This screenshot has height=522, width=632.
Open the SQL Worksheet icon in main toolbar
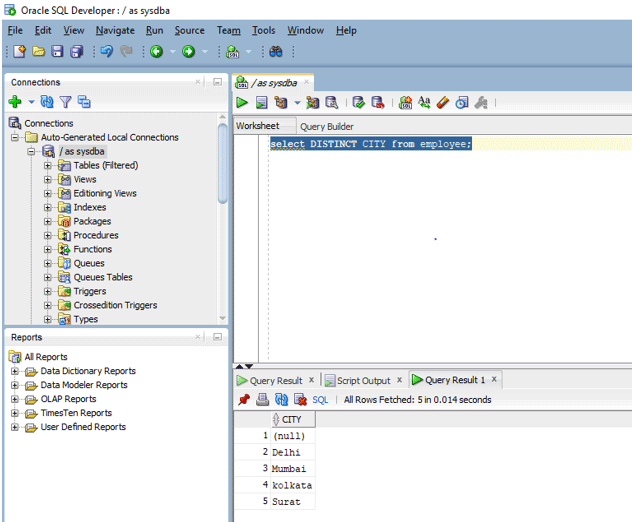[x=233, y=52]
